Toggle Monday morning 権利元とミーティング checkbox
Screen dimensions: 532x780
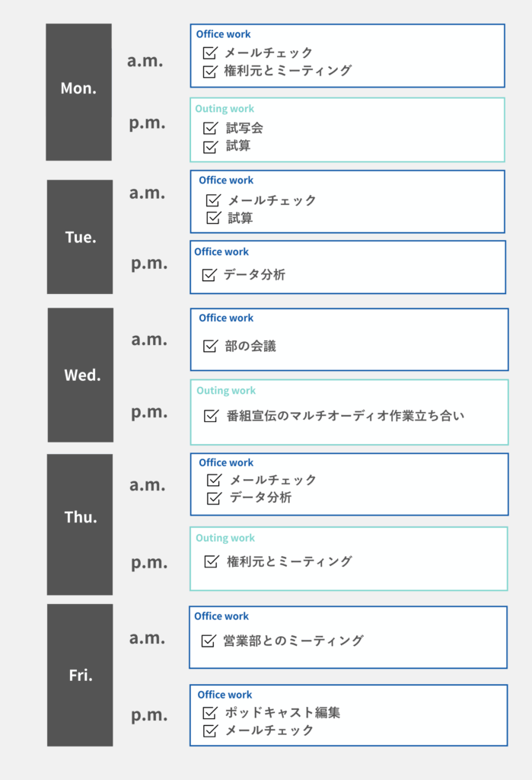tap(210, 71)
